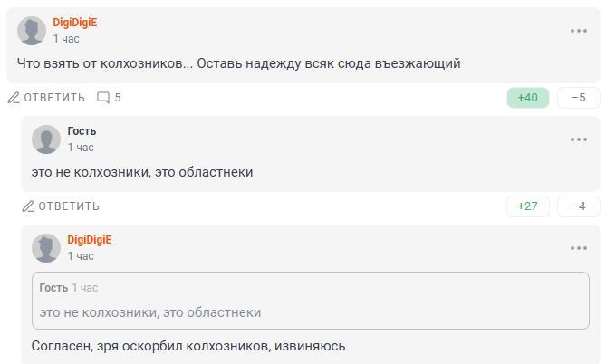This screenshot has height=364, width=606.
Task: Click the DigiDigiE avatar on top comment
Action: pyautogui.click(x=32, y=31)
